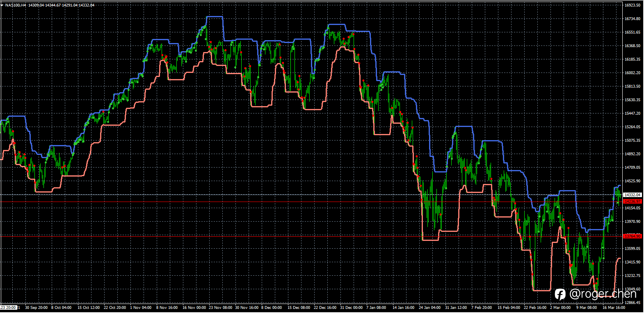
Task: Click price axis label 15630.35
Action: click(x=633, y=100)
